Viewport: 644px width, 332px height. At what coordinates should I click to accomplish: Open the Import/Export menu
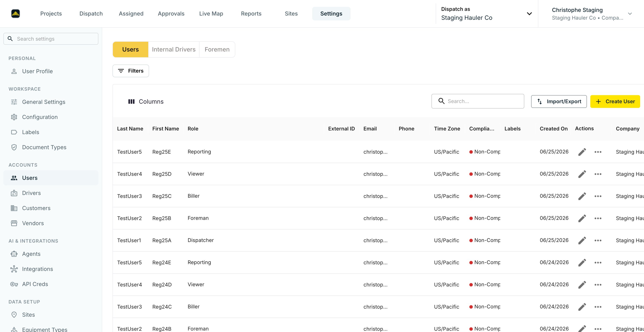(559, 102)
